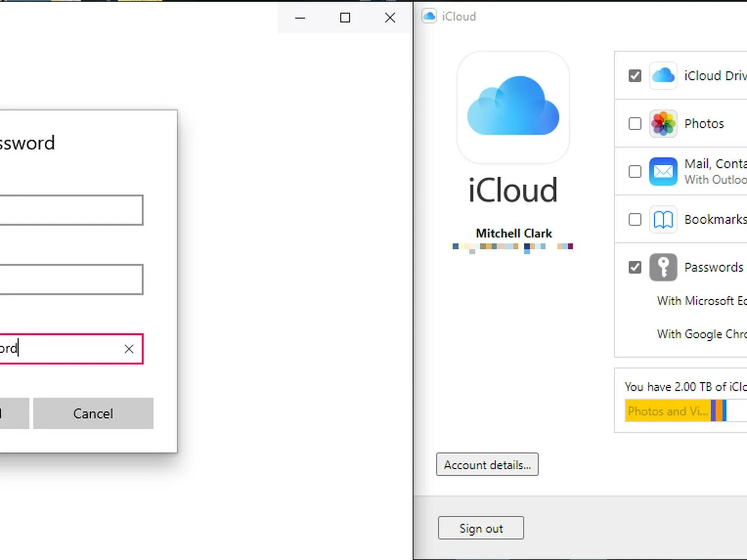Focus the second text field in dialog
Image resolution: width=747 pixels, height=560 pixels.
click(71, 279)
